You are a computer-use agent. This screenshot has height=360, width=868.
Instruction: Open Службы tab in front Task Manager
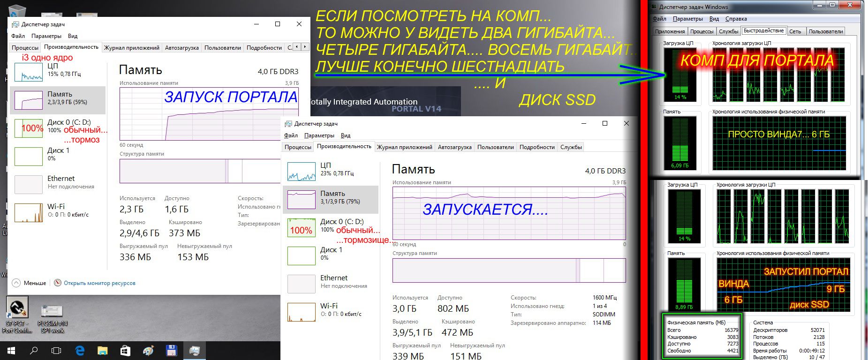571,147
